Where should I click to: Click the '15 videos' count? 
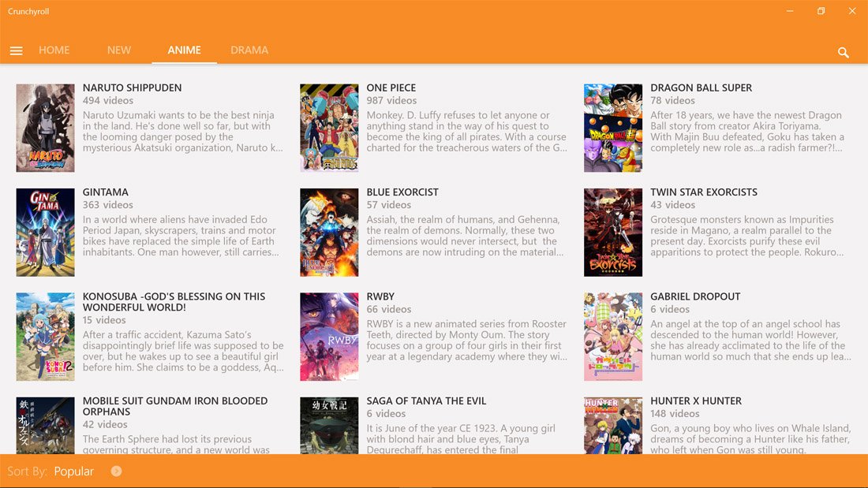[x=104, y=320]
